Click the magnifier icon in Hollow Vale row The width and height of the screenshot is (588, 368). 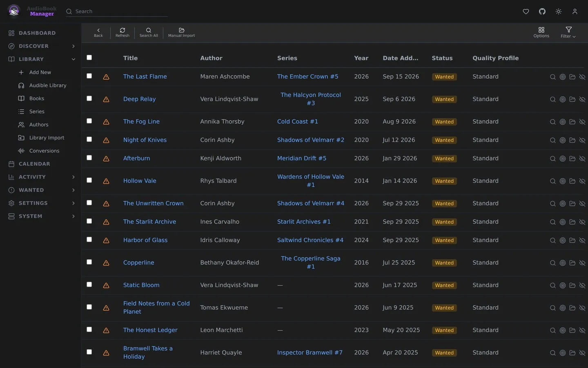pos(553,181)
